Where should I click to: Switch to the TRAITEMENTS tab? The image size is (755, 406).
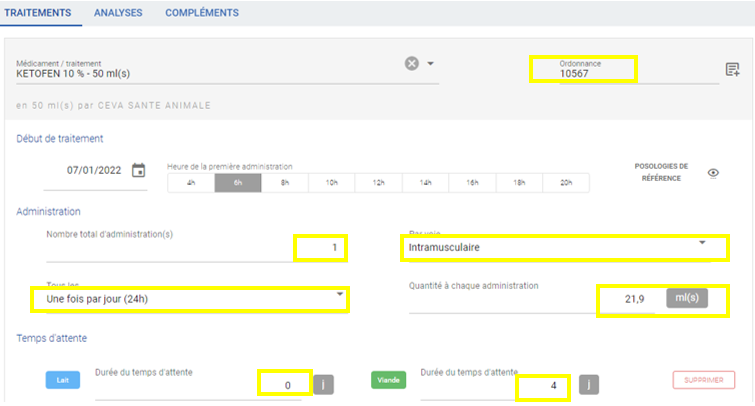[x=38, y=13]
